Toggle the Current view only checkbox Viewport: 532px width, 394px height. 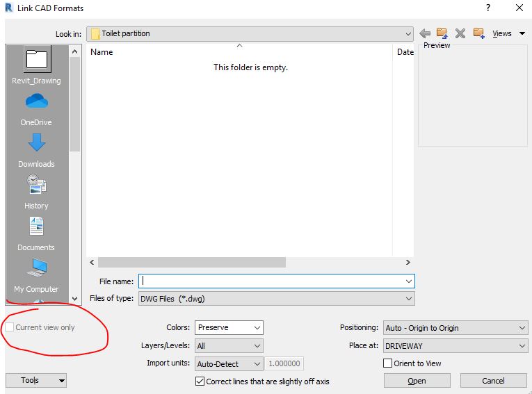tap(10, 327)
